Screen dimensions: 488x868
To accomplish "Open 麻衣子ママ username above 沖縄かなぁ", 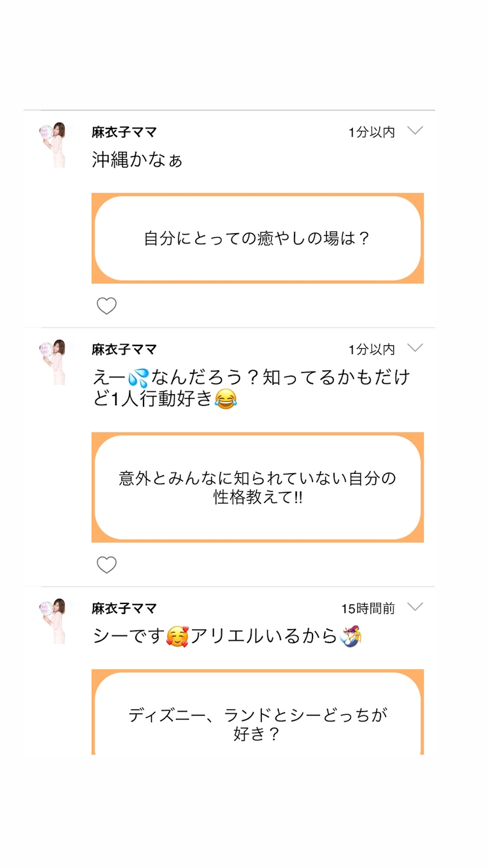I will coord(124,133).
